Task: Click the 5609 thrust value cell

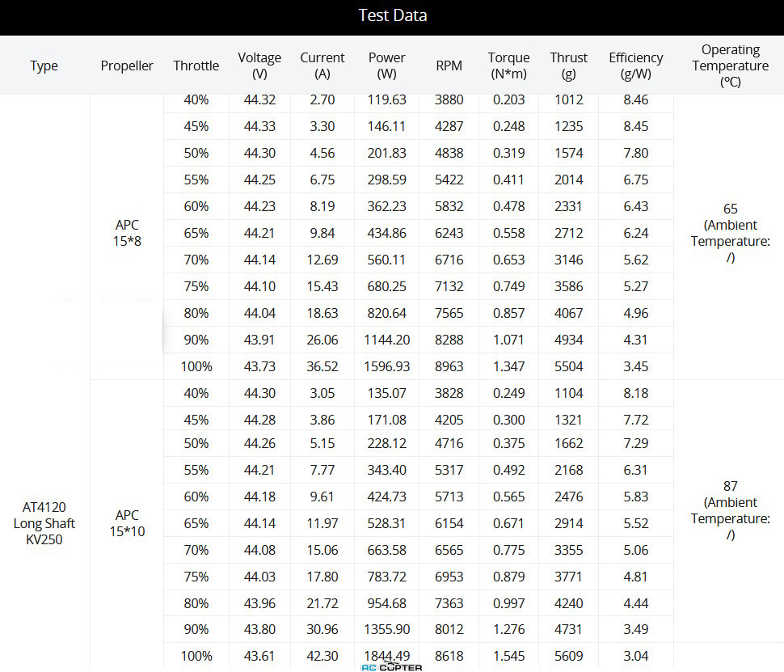Action: 568,656
